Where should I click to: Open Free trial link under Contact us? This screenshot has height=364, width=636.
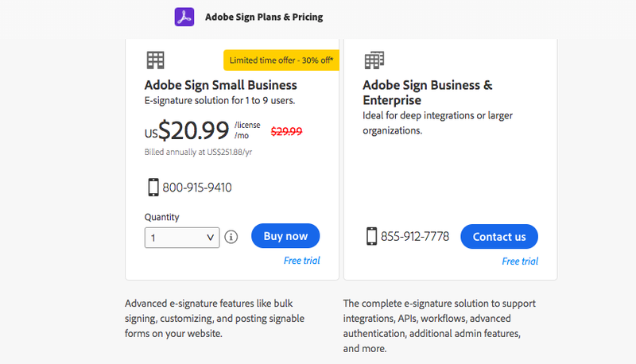tap(520, 261)
